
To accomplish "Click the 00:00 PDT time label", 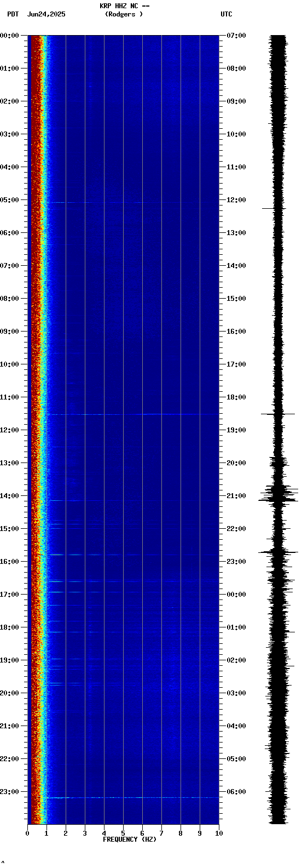I will (10, 36).
